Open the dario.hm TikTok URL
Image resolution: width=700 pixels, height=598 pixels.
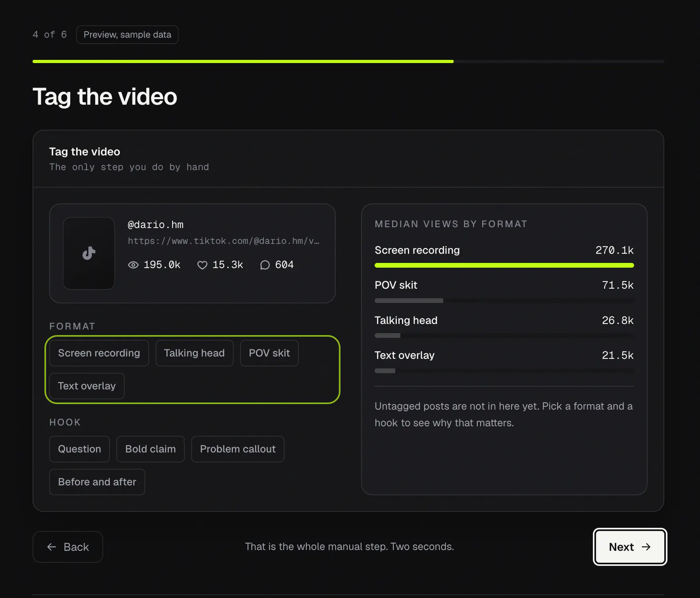[223, 241]
